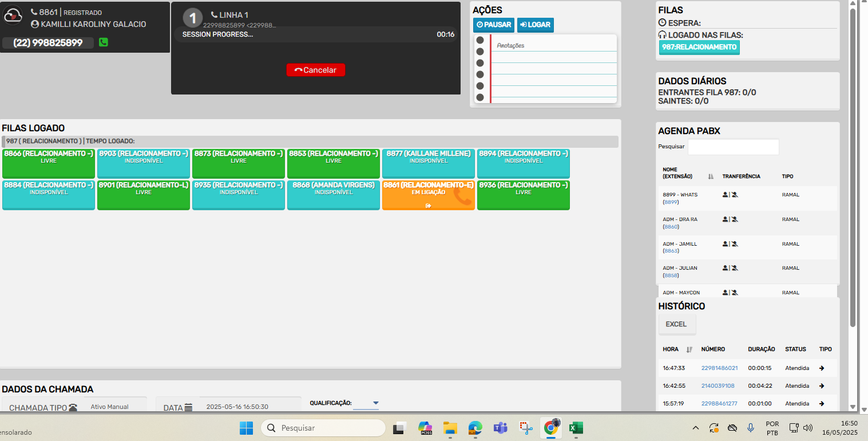The image size is (868, 441).
Task: Click crossed-out person transfer icon for ADM - JAMILL
Action: (x=735, y=244)
